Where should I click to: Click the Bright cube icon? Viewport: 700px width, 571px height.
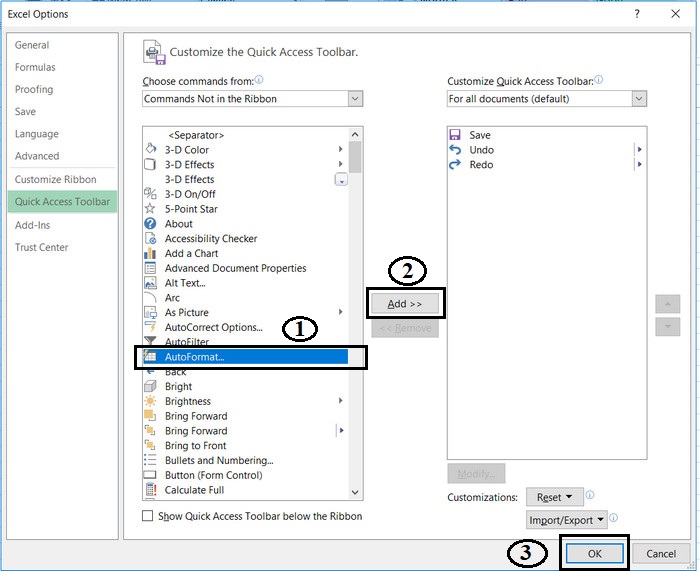[150, 386]
